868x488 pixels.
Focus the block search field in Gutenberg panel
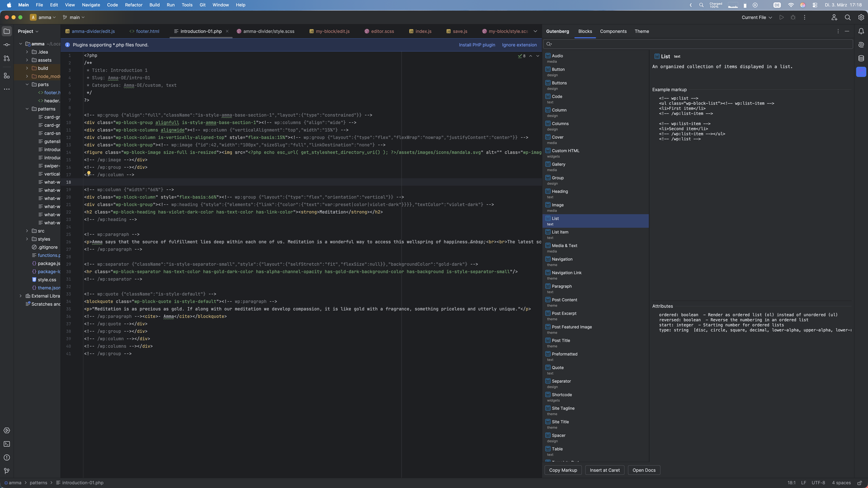(x=698, y=44)
